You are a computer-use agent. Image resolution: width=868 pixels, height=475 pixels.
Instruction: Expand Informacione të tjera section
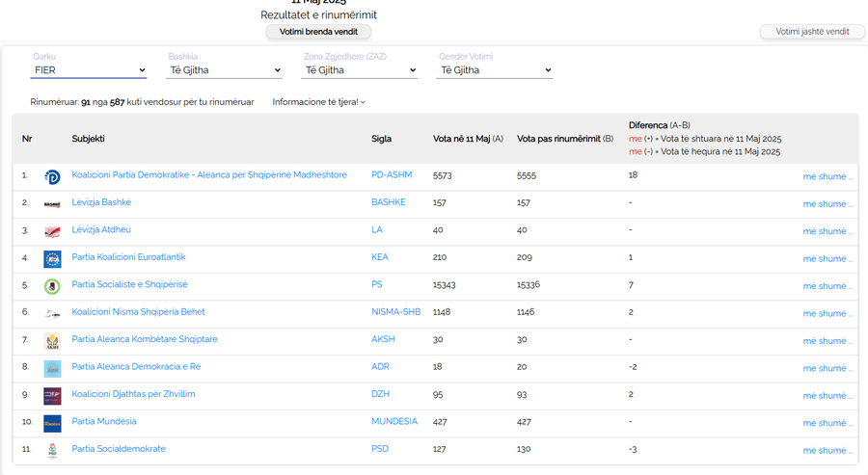pos(318,102)
